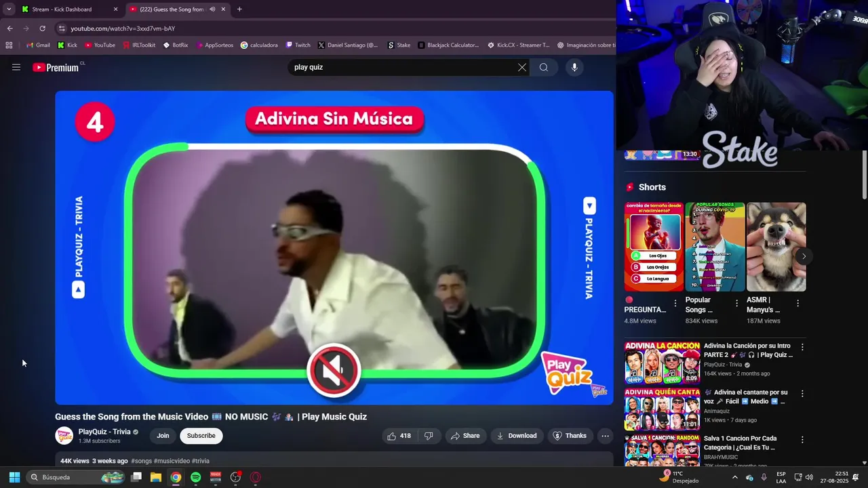This screenshot has height=488, width=868.
Task: Click the #songs hashtag link
Action: pyautogui.click(x=141, y=461)
